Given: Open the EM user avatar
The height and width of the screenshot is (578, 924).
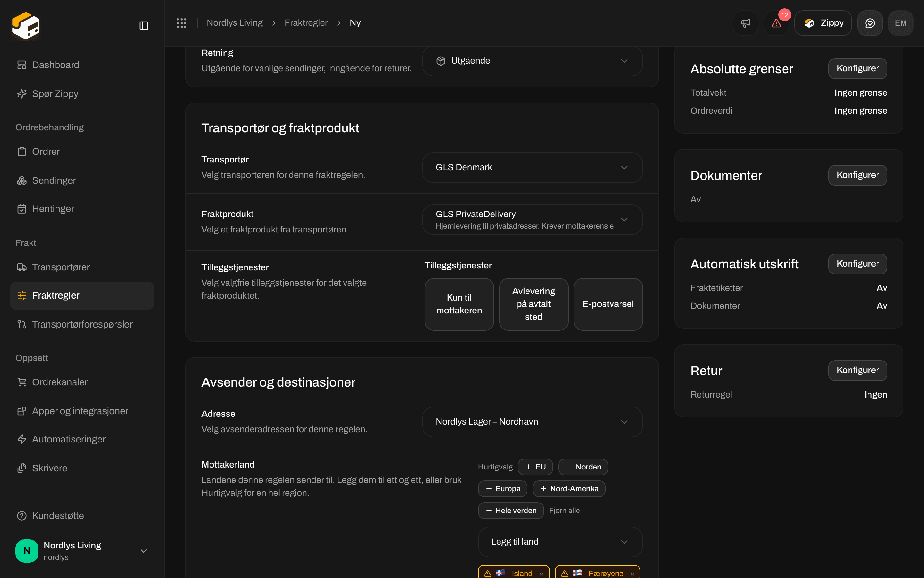Looking at the screenshot, I should pos(901,23).
